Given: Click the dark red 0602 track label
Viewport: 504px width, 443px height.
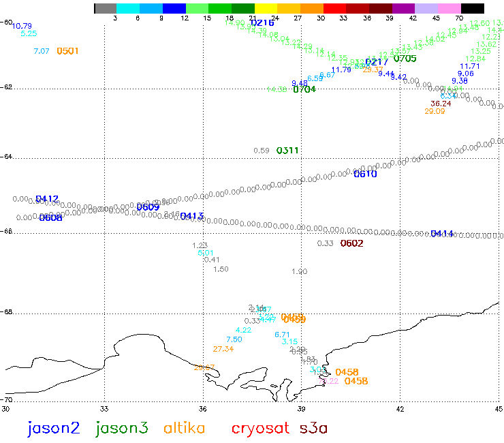Looking at the screenshot, I should [352, 243].
